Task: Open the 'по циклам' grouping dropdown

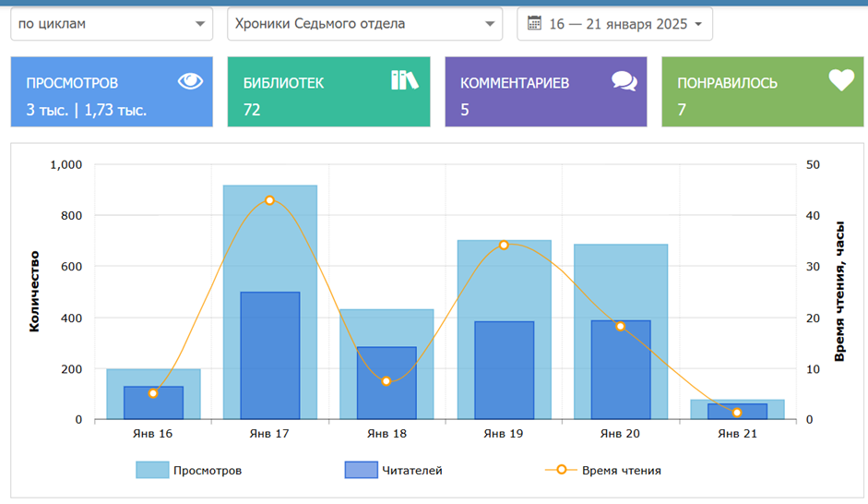Action: pyautogui.click(x=111, y=24)
